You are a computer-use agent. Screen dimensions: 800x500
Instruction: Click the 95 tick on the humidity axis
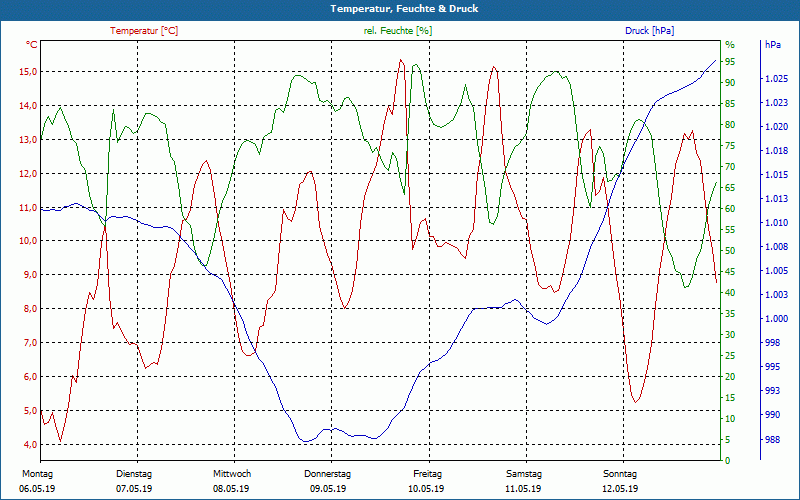tap(730, 62)
